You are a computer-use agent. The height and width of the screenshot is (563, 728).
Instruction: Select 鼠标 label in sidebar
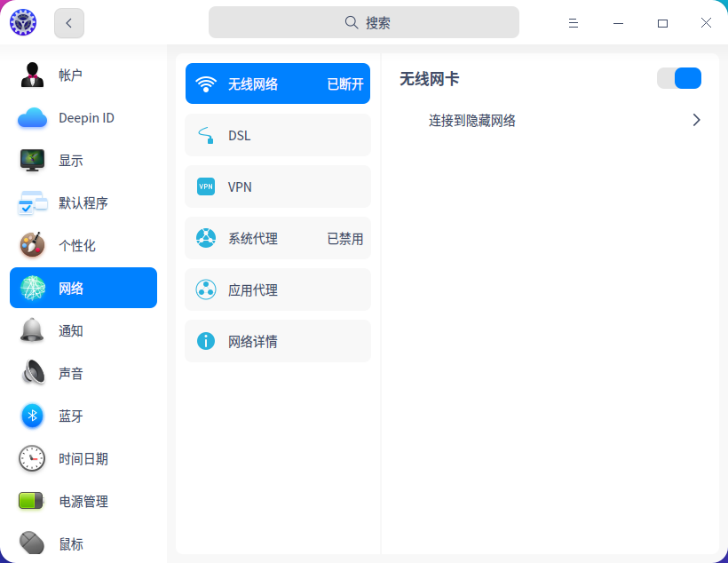click(x=70, y=544)
